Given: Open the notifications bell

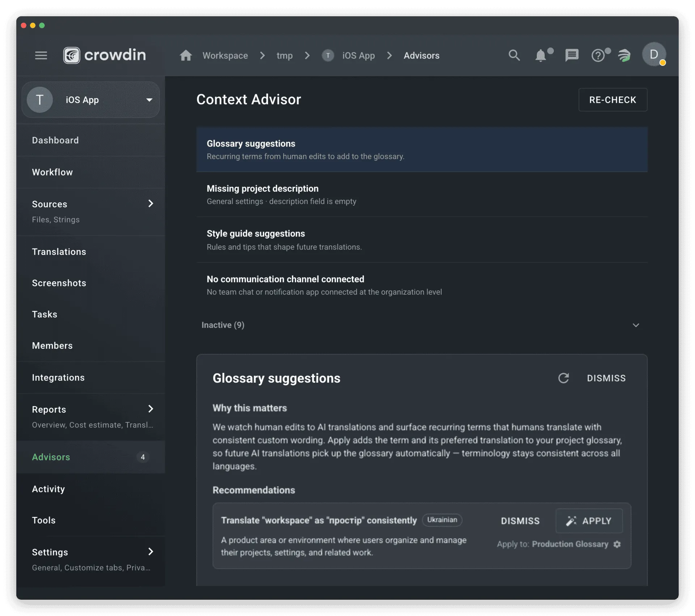Looking at the screenshot, I should coord(541,55).
